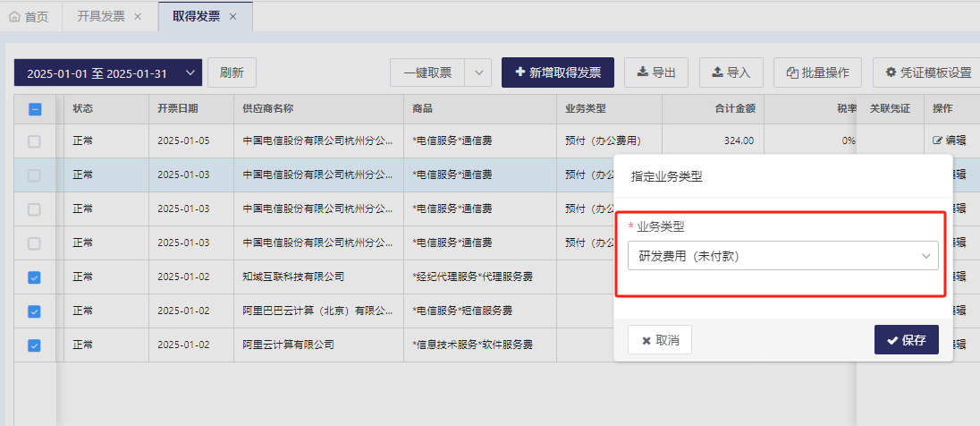The height and width of the screenshot is (426, 980).
Task: Click the 关联凭证 column header
Action: click(890, 108)
